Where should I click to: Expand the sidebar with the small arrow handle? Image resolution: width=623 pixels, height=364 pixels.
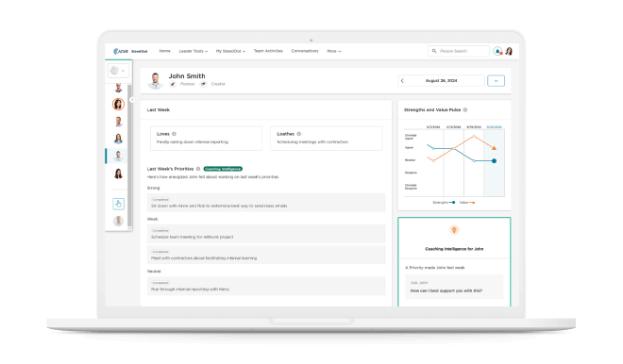click(x=132, y=100)
